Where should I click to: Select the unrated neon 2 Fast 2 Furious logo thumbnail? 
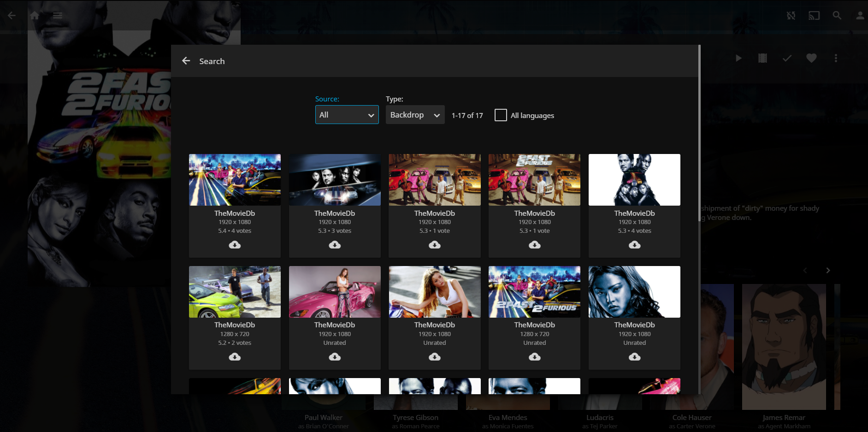(535, 292)
